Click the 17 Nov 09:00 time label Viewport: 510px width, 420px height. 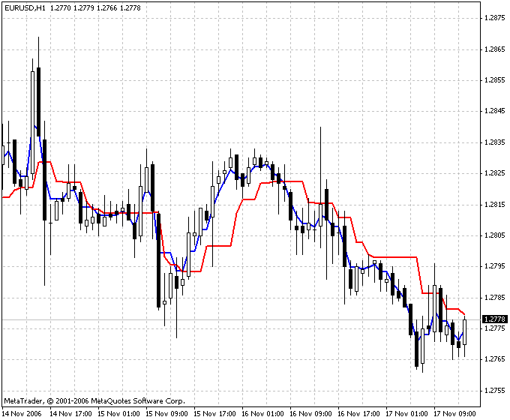[x=455, y=413]
